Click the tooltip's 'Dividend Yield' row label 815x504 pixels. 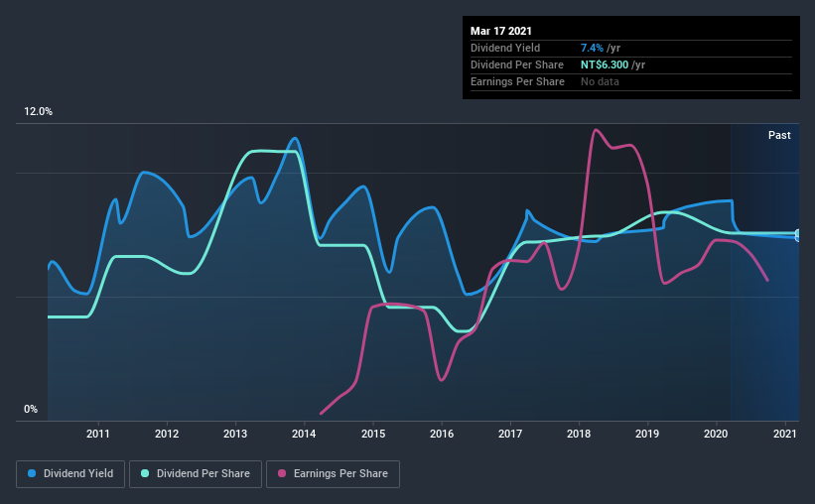pos(505,48)
